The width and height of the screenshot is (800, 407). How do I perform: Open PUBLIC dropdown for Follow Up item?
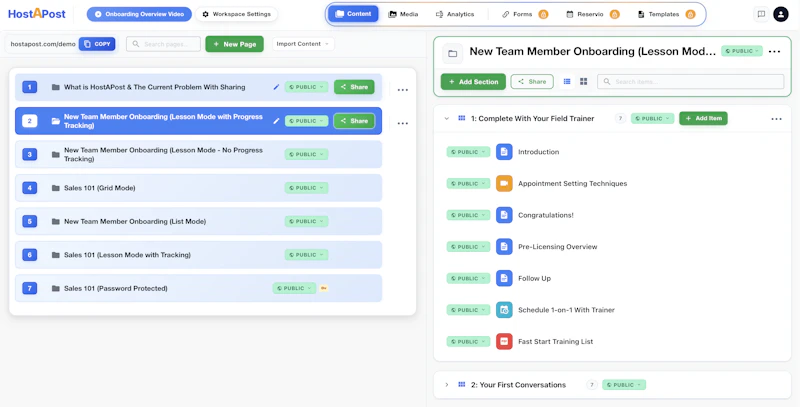(468, 278)
